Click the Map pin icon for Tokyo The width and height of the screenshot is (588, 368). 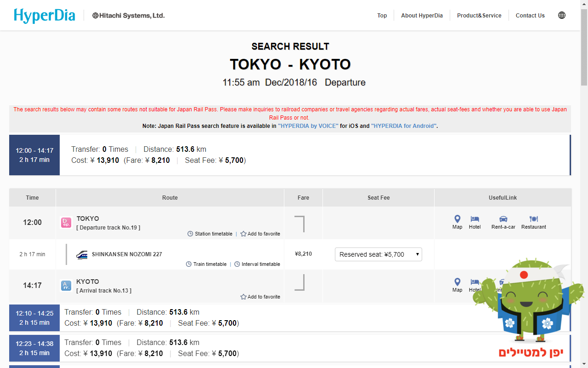[457, 219]
